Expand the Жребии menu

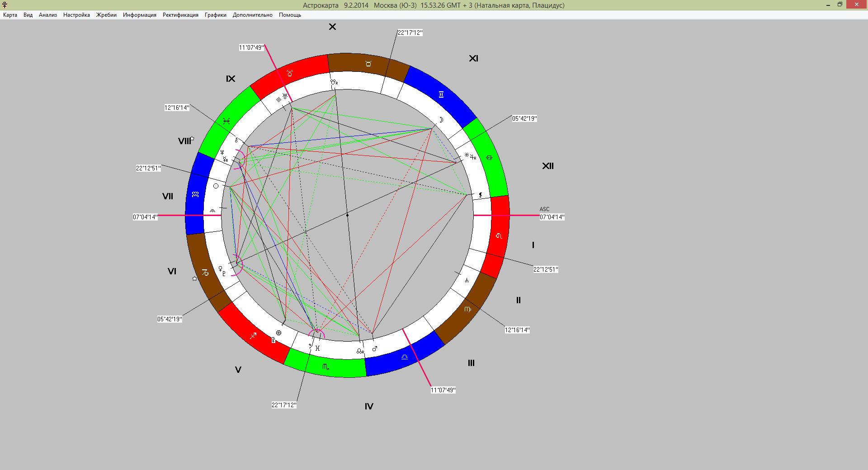[106, 15]
